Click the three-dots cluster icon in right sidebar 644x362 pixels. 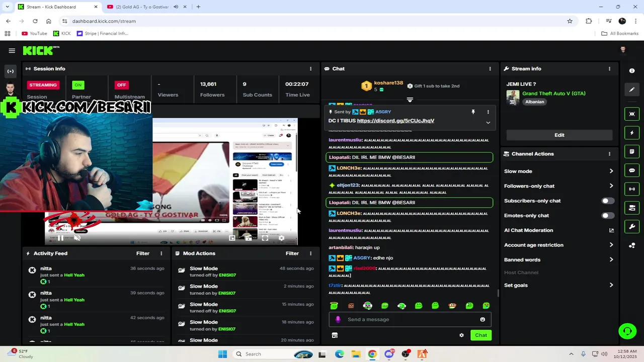point(632,245)
